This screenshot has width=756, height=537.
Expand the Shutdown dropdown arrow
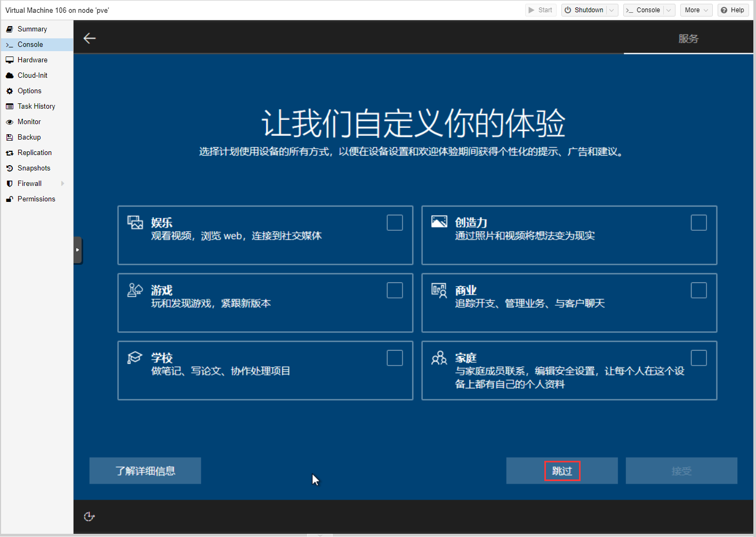coord(612,10)
